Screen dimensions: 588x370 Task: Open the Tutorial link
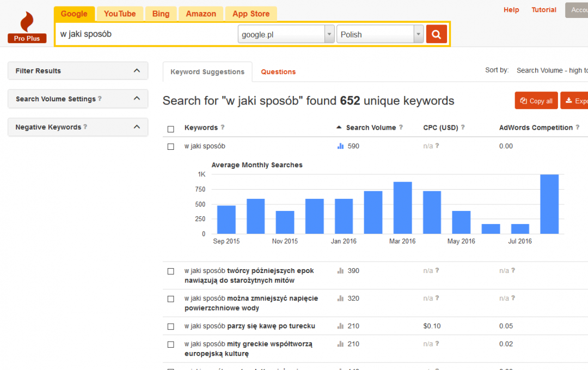point(544,10)
